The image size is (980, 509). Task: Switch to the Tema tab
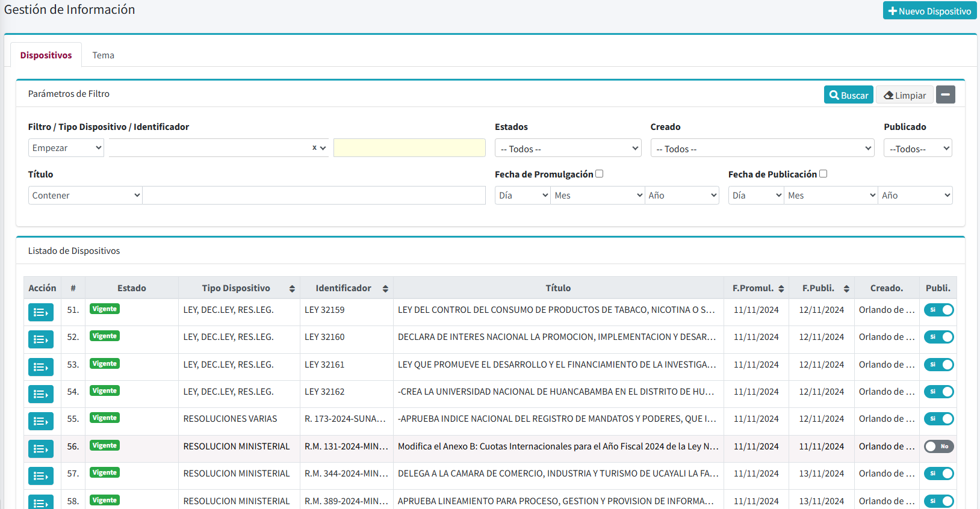tap(103, 55)
